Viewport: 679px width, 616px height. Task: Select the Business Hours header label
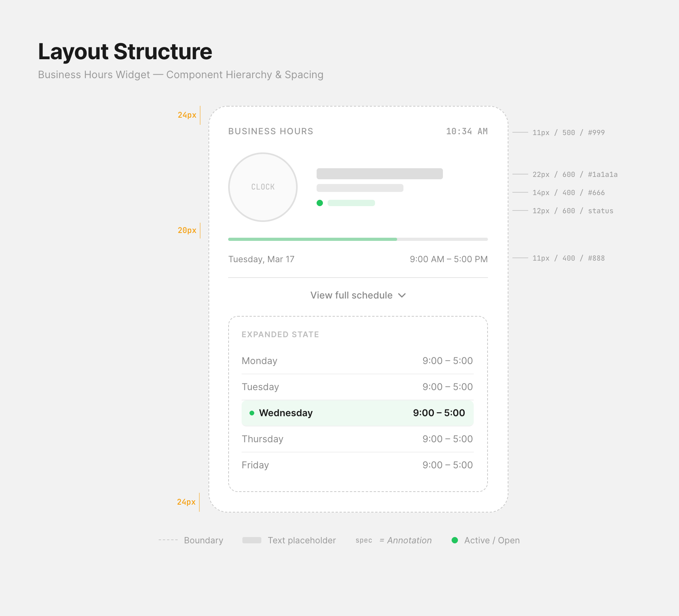(270, 131)
